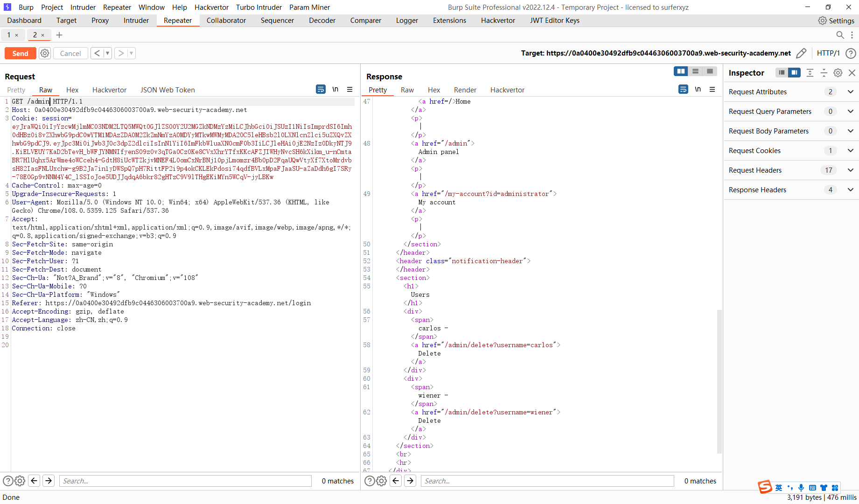
Task: Open response editor hamburger menu
Action: click(x=712, y=89)
